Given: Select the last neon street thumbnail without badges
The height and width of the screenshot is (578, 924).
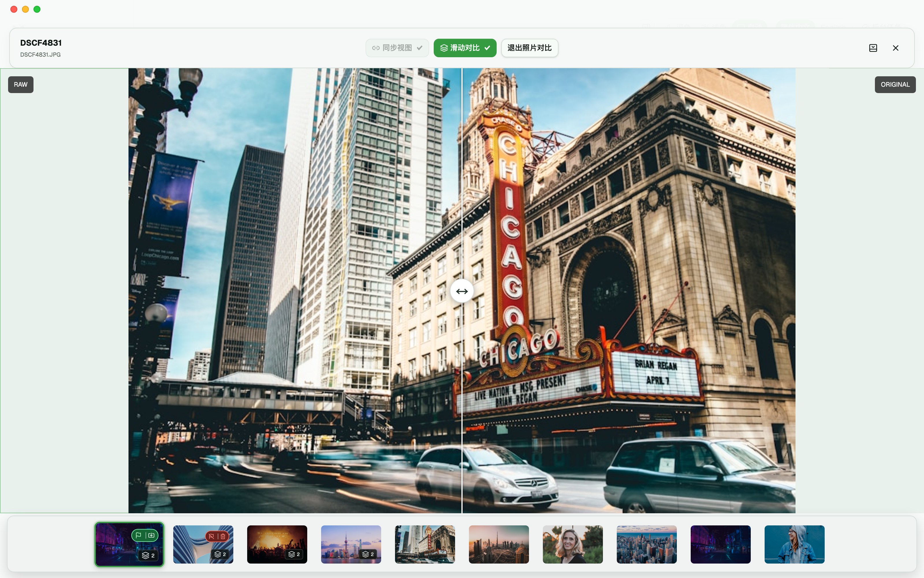Looking at the screenshot, I should point(720,544).
